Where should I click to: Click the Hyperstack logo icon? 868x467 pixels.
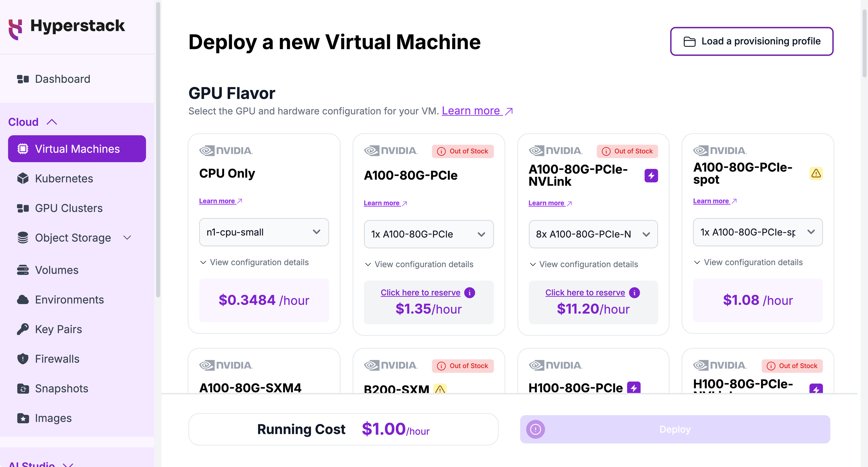click(15, 29)
